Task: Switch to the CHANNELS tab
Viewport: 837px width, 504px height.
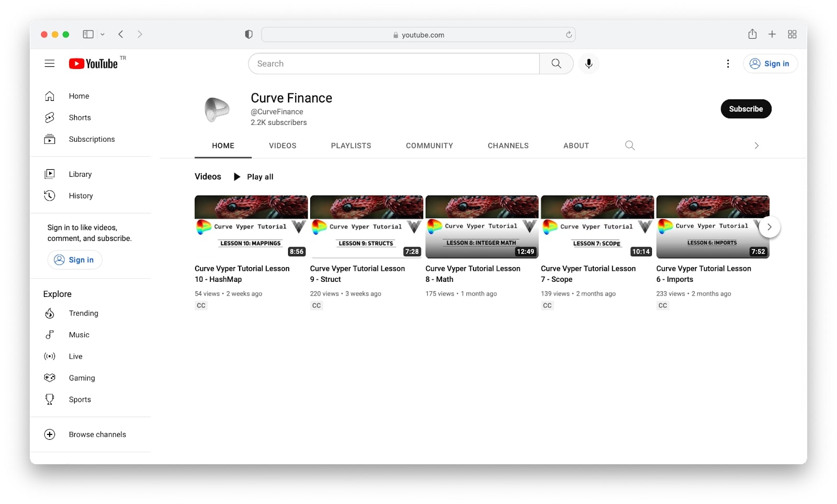Action: click(508, 146)
